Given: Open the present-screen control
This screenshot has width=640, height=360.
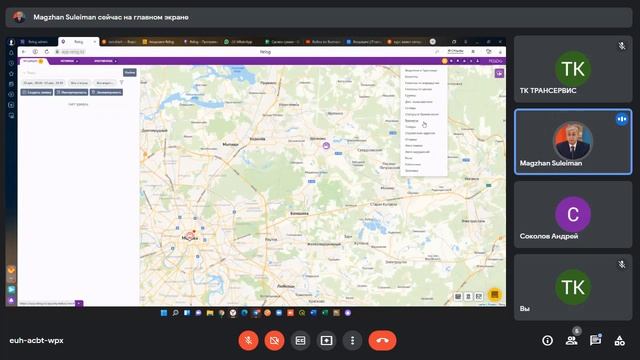Looking at the screenshot, I should 327,340.
